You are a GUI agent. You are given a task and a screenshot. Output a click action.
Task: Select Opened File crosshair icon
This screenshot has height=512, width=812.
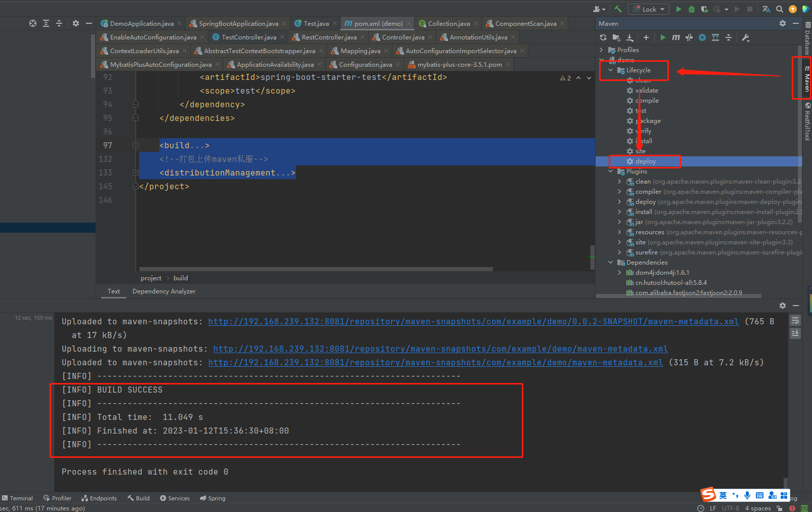click(33, 23)
